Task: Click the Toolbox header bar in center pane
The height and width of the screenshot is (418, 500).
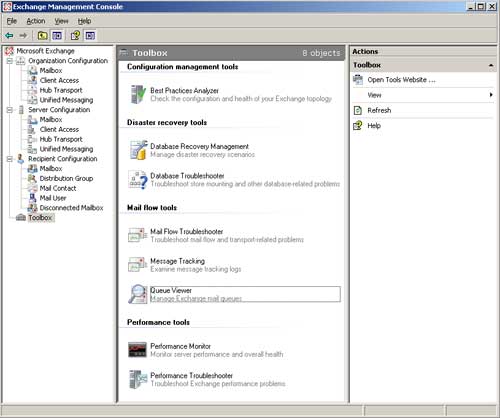Action: click(231, 53)
